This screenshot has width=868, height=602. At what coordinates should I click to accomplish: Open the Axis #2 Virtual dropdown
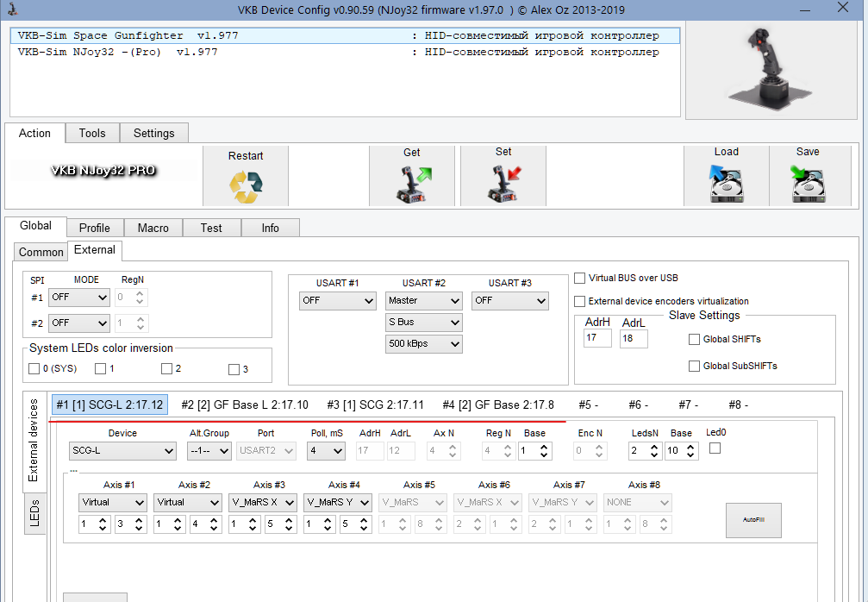click(x=188, y=502)
